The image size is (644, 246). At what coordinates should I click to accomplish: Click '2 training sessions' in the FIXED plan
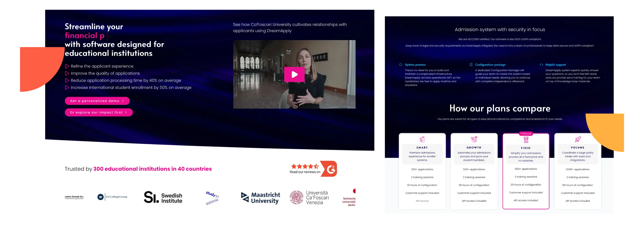[526, 177]
